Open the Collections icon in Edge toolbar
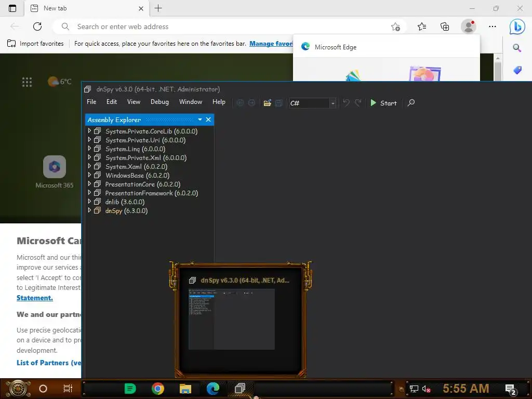This screenshot has width=532, height=399. 445,26
